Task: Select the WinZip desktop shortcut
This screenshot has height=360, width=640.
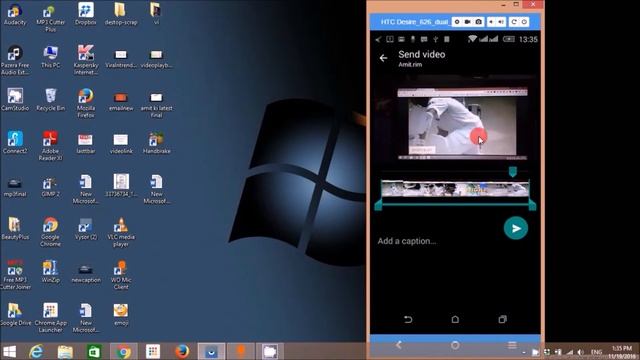Action: (x=50, y=271)
